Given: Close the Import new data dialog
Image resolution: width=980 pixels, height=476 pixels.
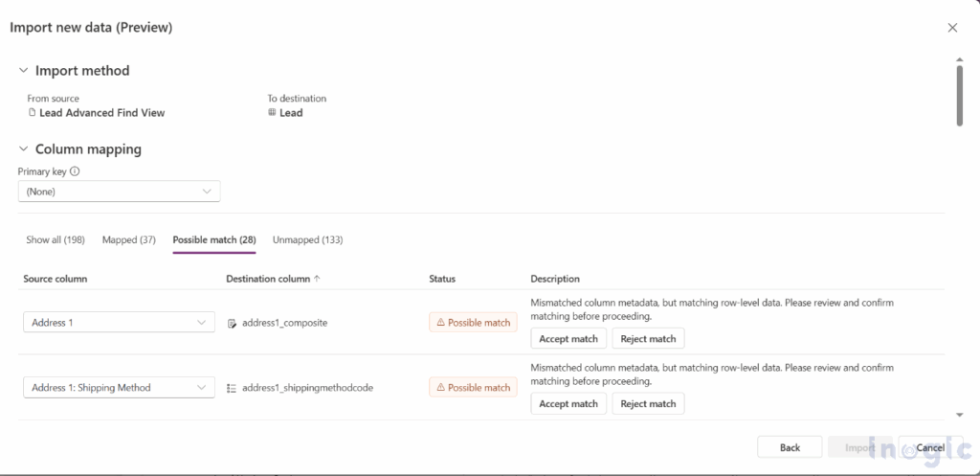Looking at the screenshot, I should [x=952, y=28].
